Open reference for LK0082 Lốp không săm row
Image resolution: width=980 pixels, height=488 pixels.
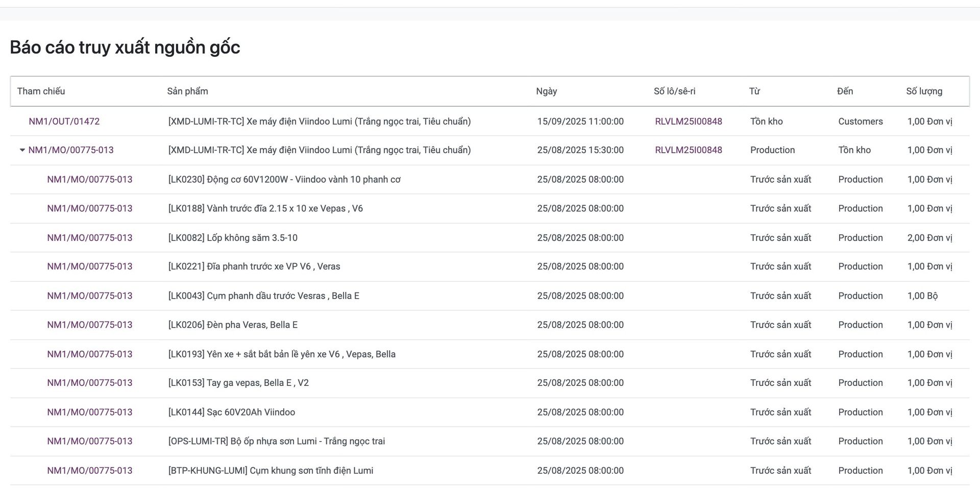coord(90,238)
